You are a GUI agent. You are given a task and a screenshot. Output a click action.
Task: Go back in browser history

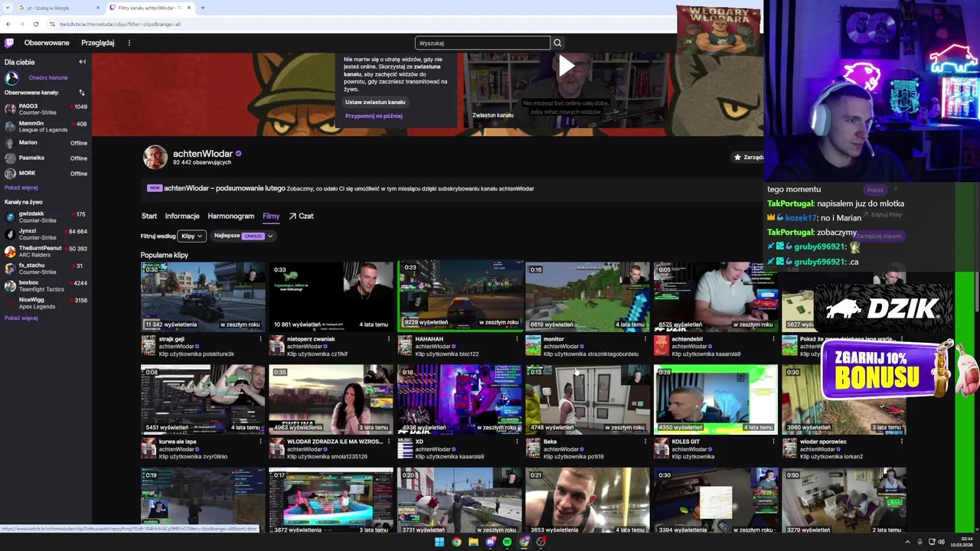[8, 24]
